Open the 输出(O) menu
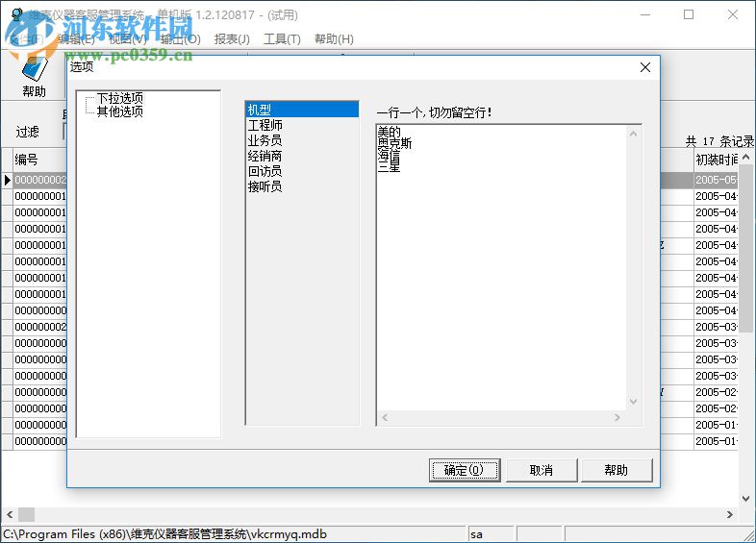The height and width of the screenshot is (543, 756). click(x=181, y=39)
